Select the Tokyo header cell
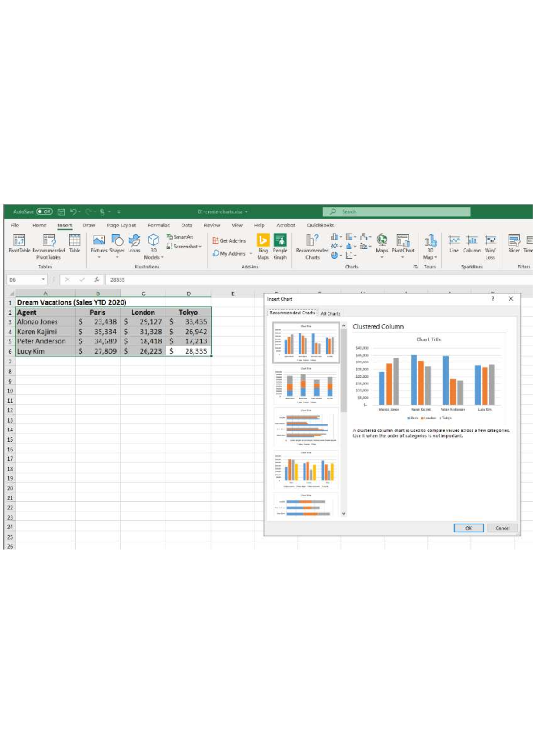 [x=188, y=312]
